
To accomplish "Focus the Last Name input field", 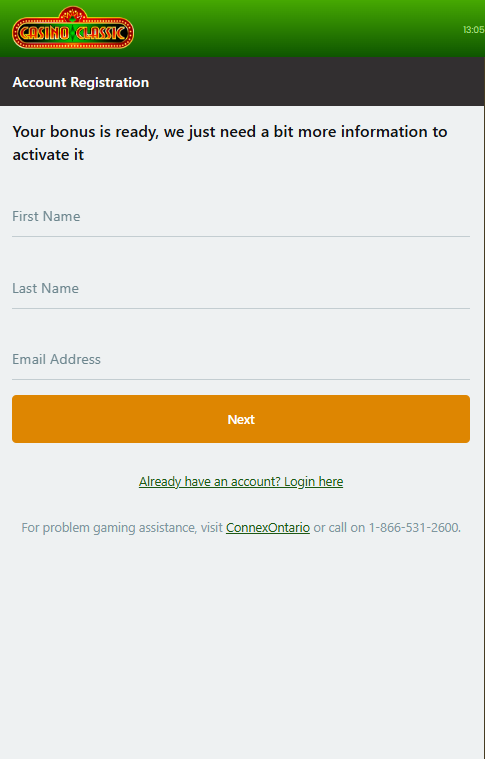I will point(241,288).
